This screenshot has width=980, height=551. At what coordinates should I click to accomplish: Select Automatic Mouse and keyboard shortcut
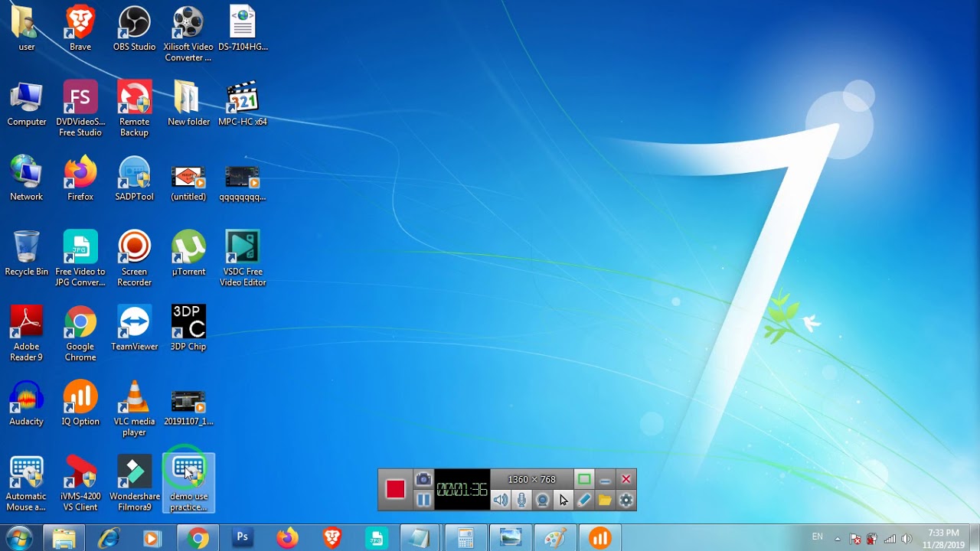[x=26, y=484]
